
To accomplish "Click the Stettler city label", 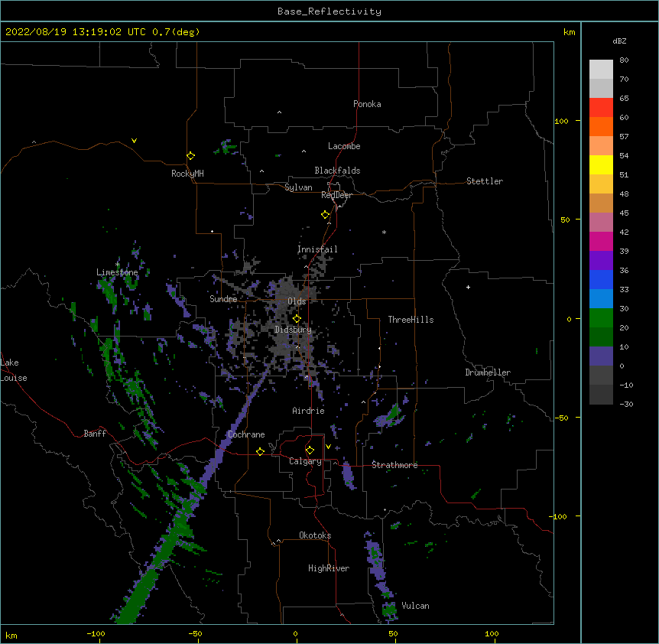I will pyautogui.click(x=485, y=181).
